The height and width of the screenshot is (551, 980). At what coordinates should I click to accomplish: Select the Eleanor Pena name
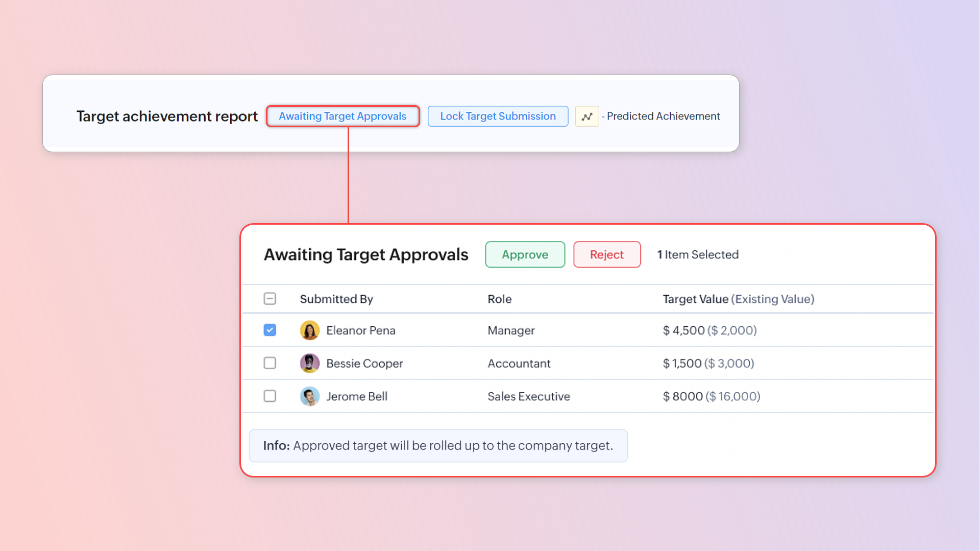point(360,330)
